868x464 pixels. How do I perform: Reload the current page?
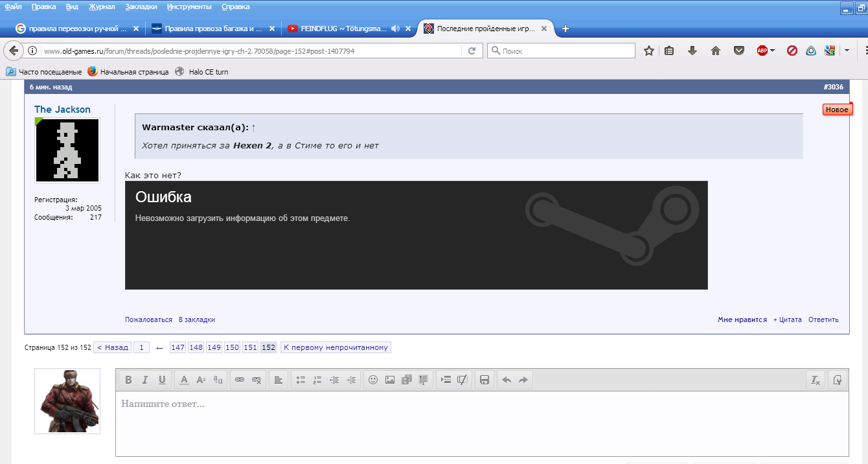coord(472,51)
